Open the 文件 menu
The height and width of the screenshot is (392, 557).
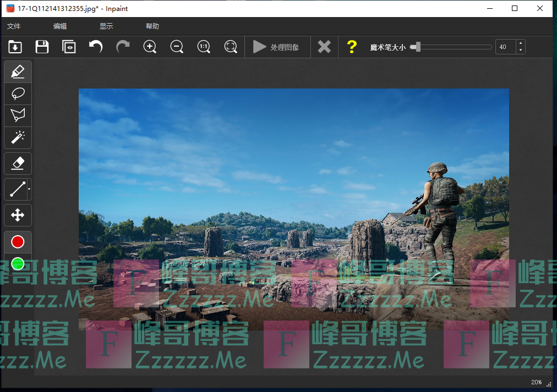pyautogui.click(x=14, y=26)
